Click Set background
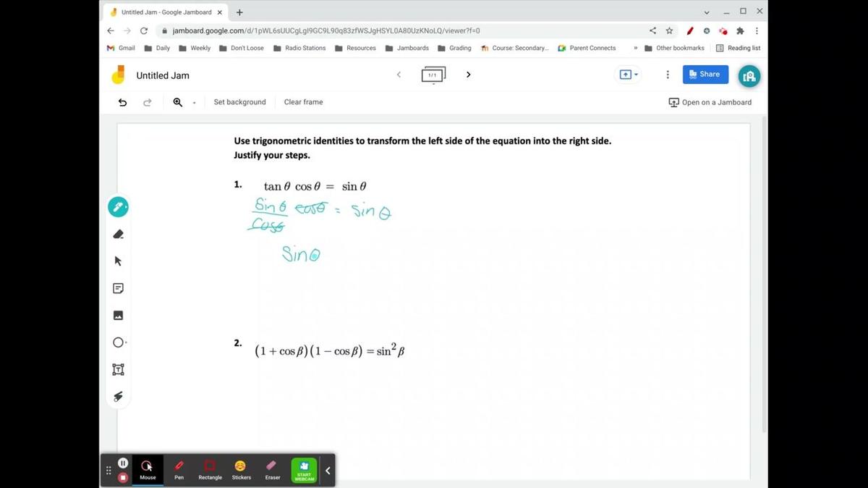This screenshot has width=868, height=488. pyautogui.click(x=239, y=102)
